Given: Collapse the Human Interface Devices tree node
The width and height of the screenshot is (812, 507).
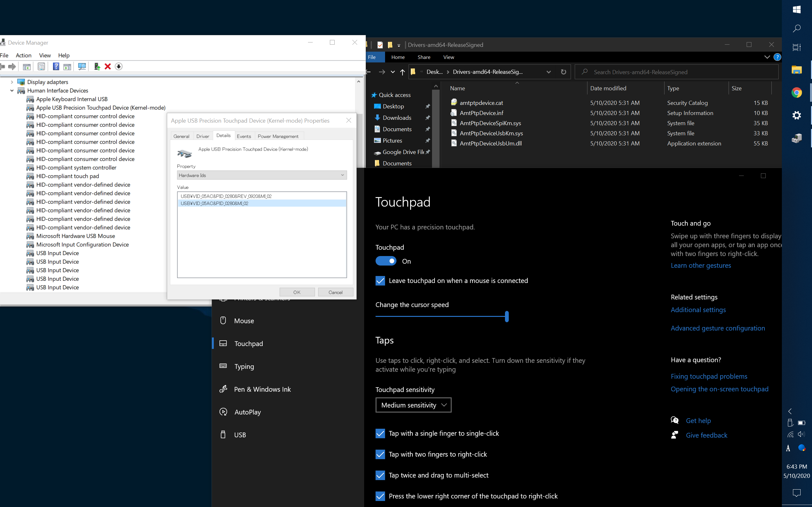Looking at the screenshot, I should coord(12,91).
